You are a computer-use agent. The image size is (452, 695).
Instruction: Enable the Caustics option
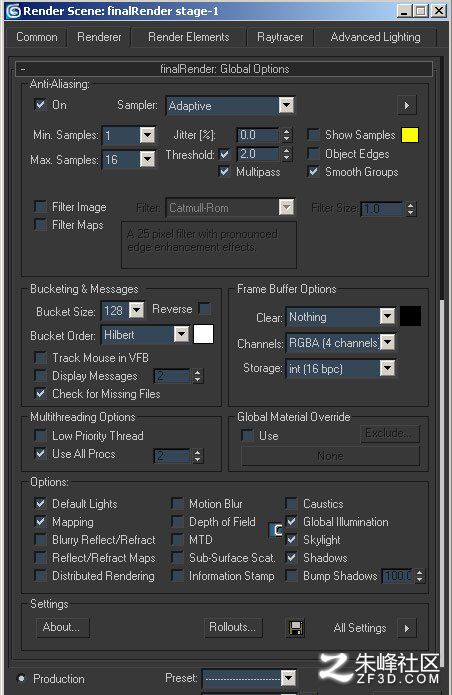tap(291, 504)
